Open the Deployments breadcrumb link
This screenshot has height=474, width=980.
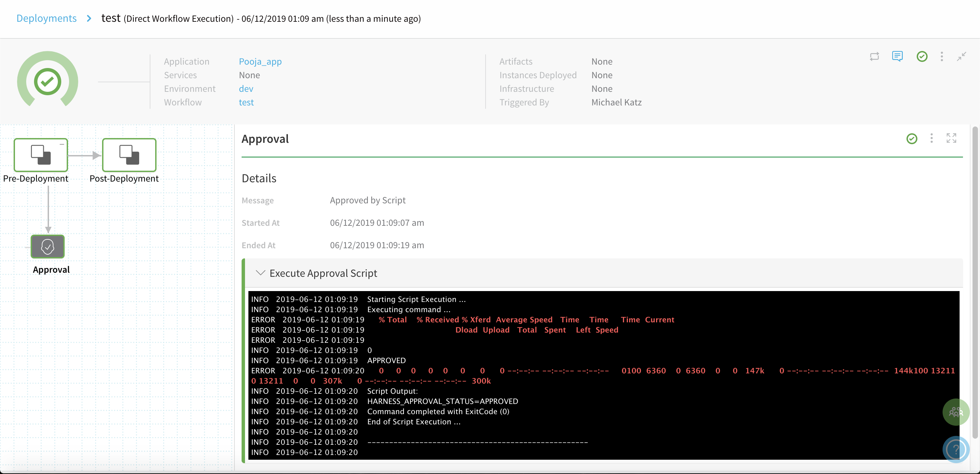(x=46, y=18)
